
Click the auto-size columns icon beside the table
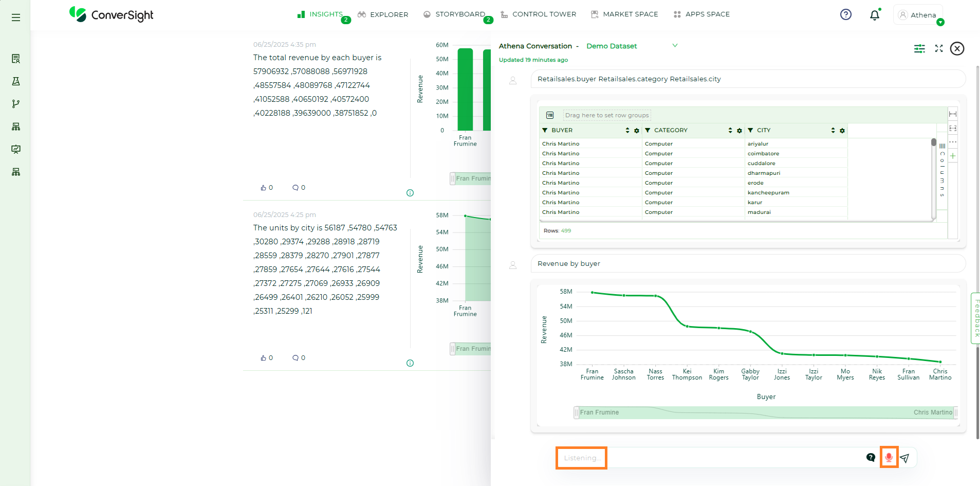tap(953, 128)
